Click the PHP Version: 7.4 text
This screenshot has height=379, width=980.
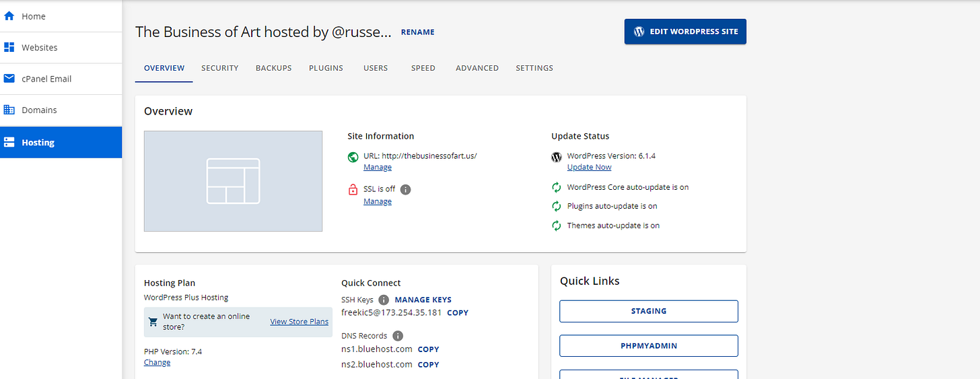click(x=173, y=351)
